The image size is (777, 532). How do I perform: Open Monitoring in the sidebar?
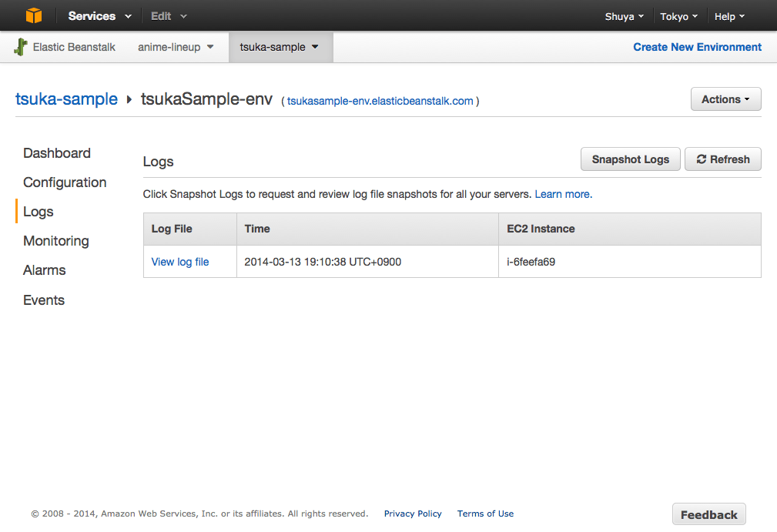(x=56, y=241)
